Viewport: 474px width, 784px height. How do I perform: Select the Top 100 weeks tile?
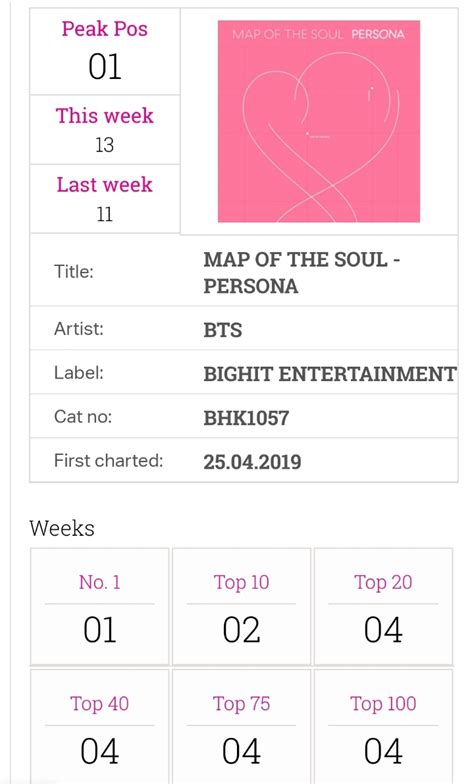383,727
